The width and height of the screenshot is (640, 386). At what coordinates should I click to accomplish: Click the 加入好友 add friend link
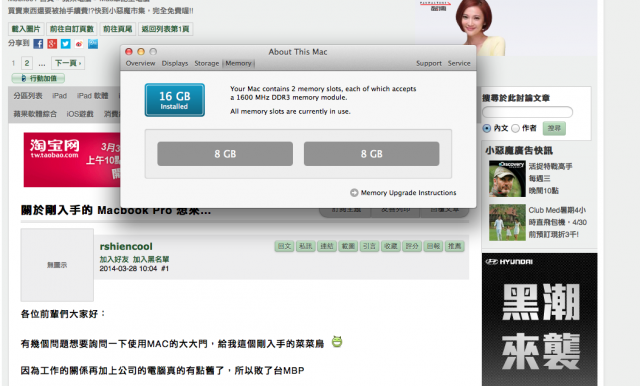114,259
